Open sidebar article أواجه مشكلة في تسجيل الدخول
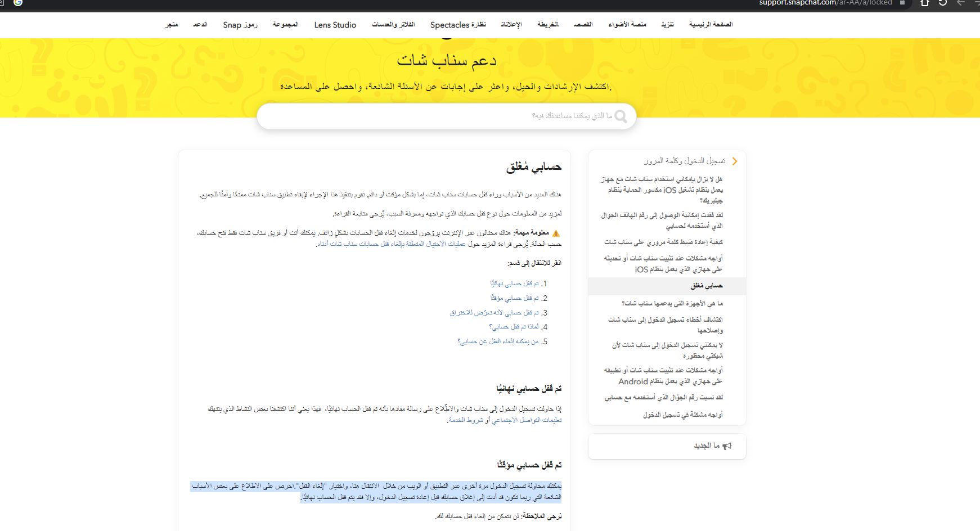 pos(683,415)
